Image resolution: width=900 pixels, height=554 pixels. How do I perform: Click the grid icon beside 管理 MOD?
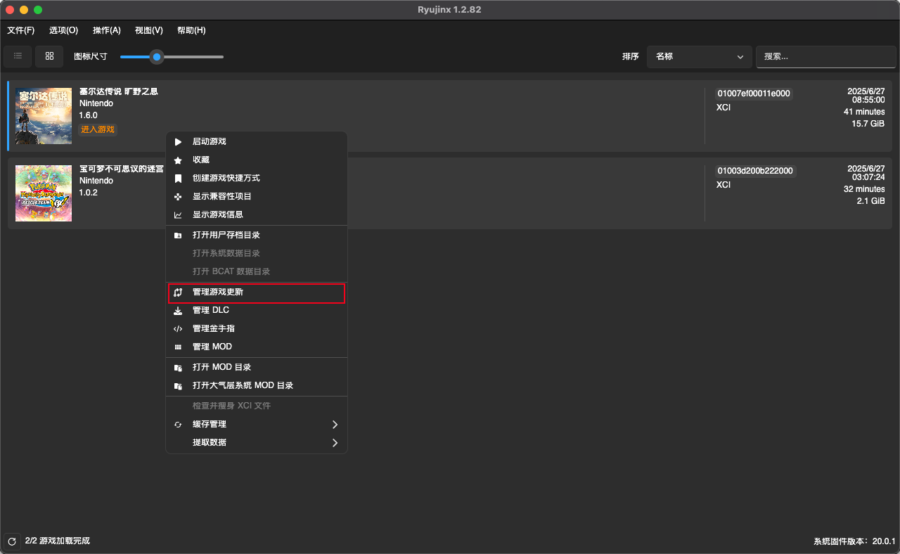pyautogui.click(x=178, y=347)
